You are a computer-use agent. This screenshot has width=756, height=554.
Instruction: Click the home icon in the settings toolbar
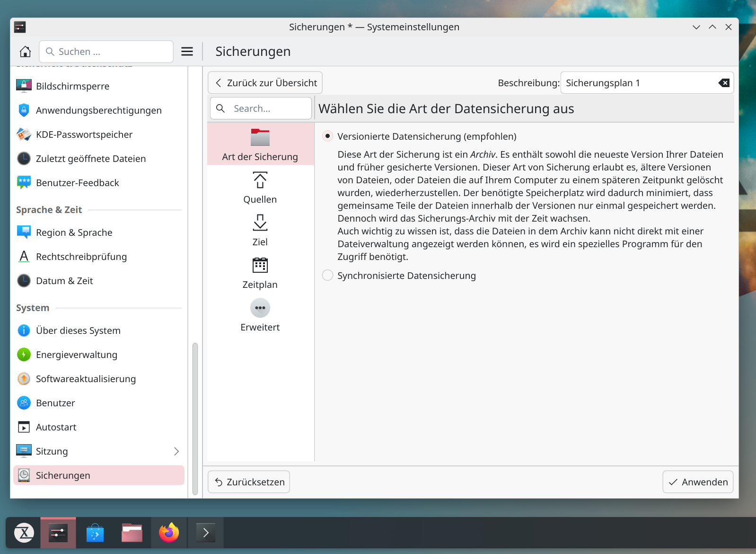click(x=25, y=52)
